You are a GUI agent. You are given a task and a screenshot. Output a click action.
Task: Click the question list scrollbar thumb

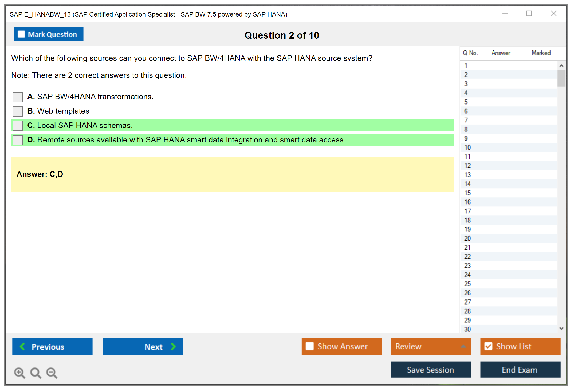(x=561, y=78)
